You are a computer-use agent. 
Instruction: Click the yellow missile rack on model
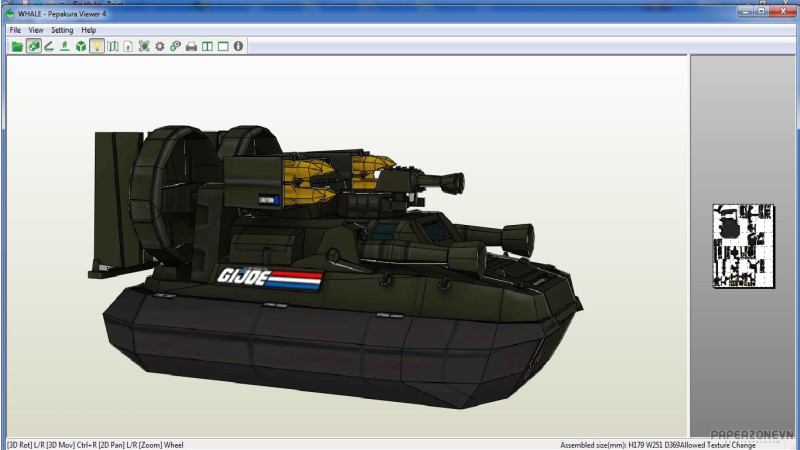[309, 181]
